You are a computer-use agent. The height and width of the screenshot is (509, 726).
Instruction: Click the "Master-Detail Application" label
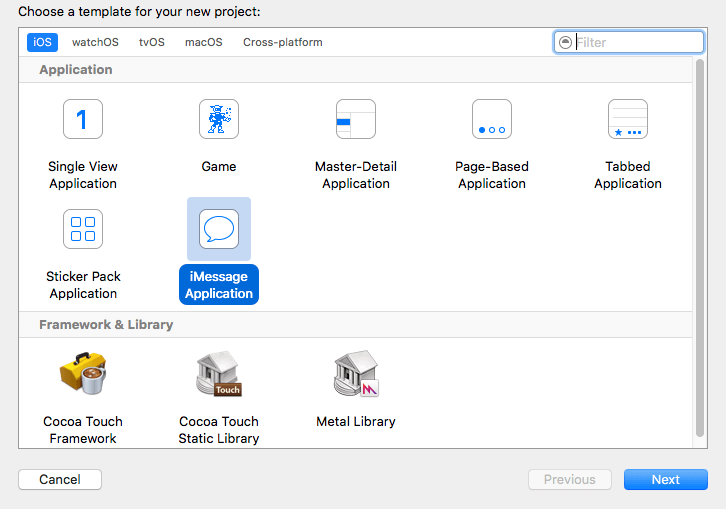pos(356,175)
